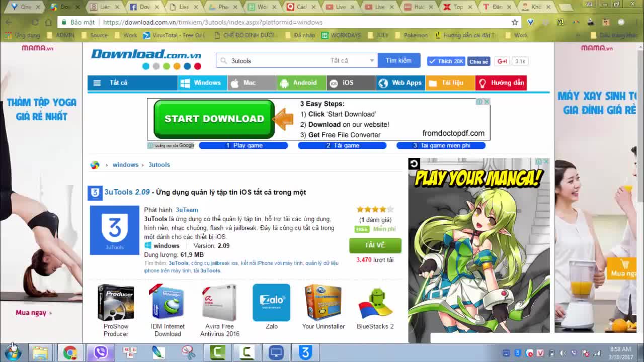Open the Zalo app icon
The width and height of the screenshot is (644, 362).
[271, 303]
